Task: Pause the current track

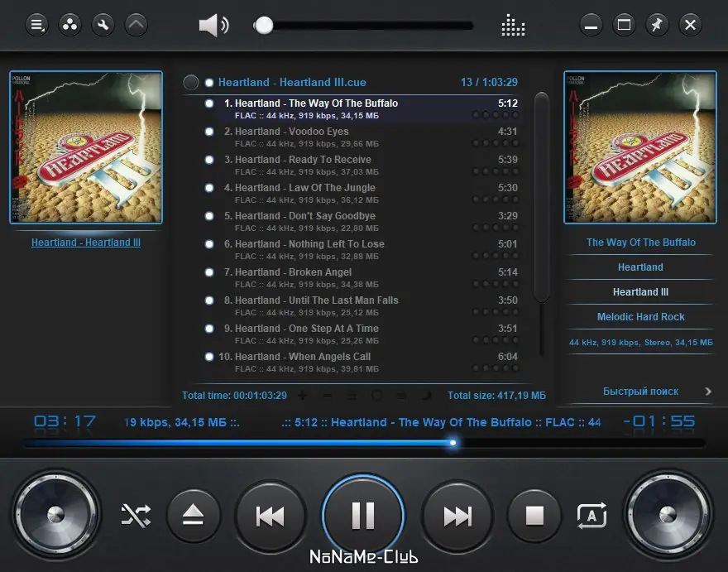Action: pyautogui.click(x=363, y=515)
